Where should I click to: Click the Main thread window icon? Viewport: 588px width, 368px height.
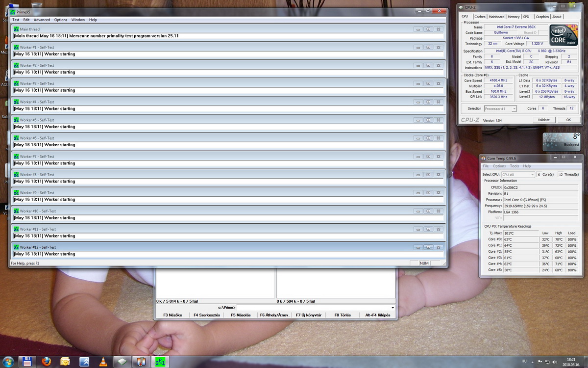coord(16,29)
